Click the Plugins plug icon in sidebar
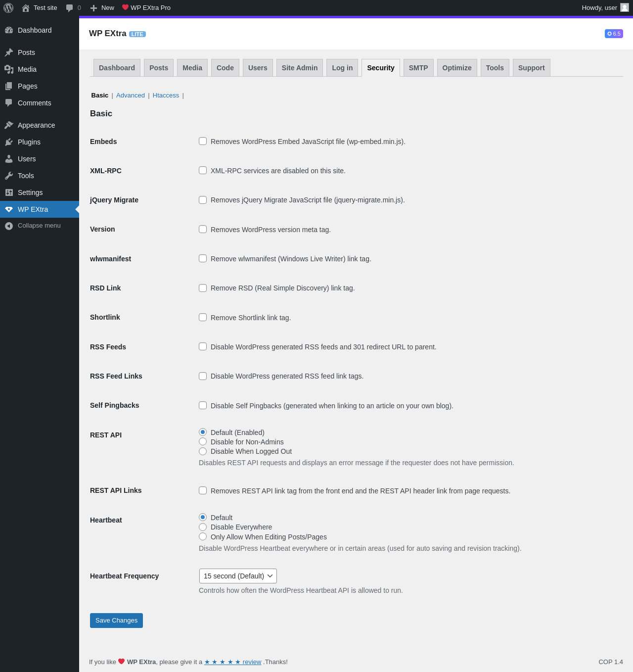633x672 pixels. 9,142
